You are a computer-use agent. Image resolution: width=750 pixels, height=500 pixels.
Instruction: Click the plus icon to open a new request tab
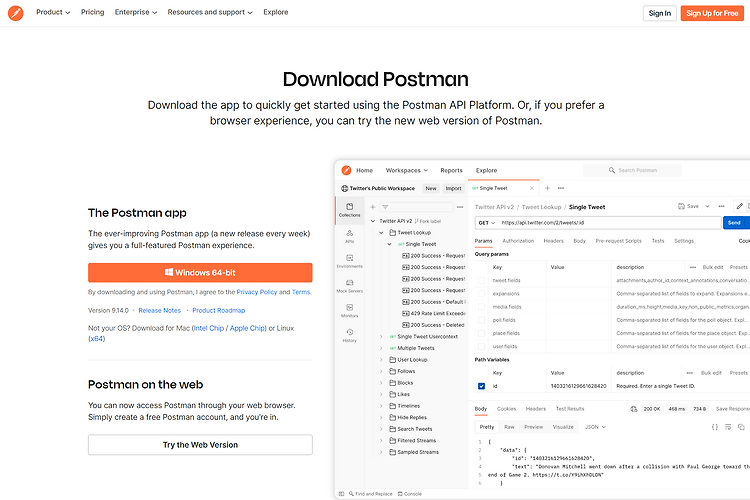(548, 188)
